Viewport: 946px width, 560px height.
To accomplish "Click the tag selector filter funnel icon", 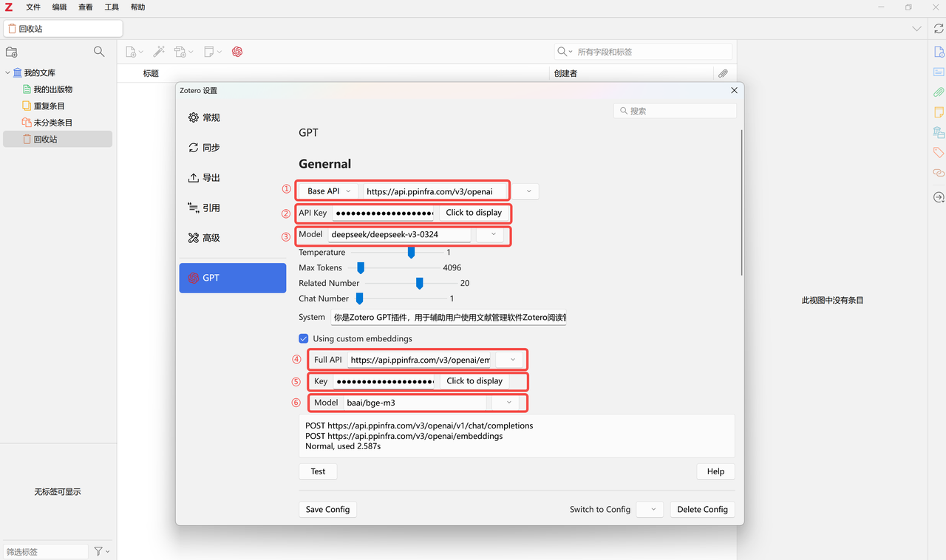I will tap(98, 551).
